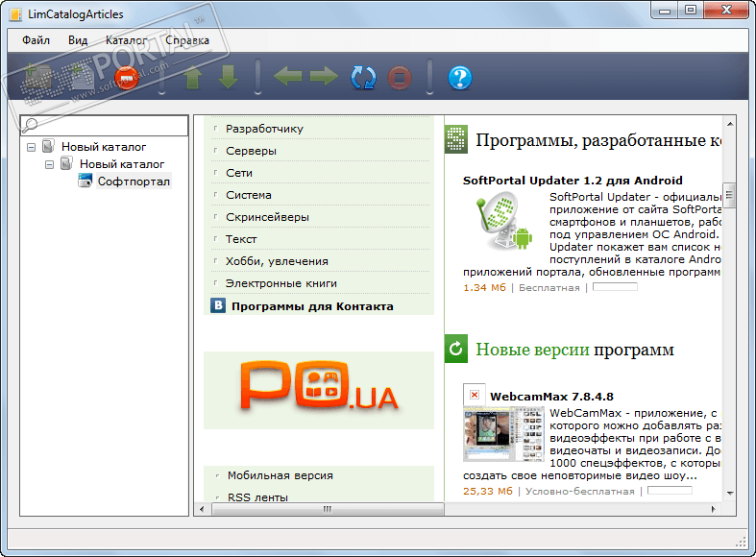Open SoftPortal Updater 1.2 для Android title
Image resolution: width=756 pixels, height=557 pixels.
[573, 181]
